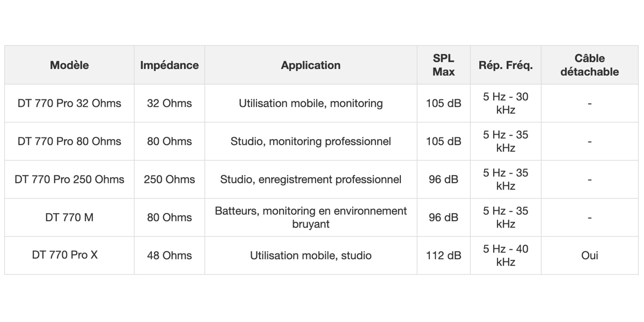
Task: Select impedance 80 Ohms in DT 770 M row
Action: click(169, 217)
